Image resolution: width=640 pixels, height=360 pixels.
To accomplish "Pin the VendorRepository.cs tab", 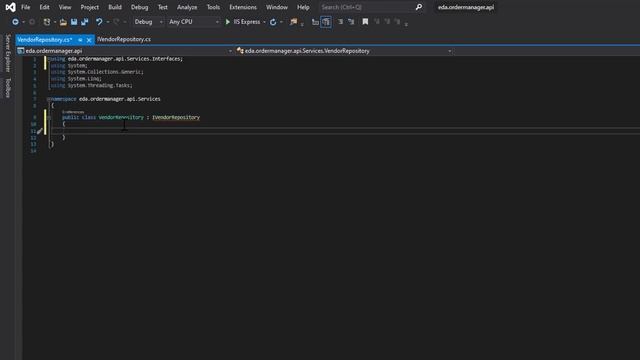I will [x=80, y=40].
